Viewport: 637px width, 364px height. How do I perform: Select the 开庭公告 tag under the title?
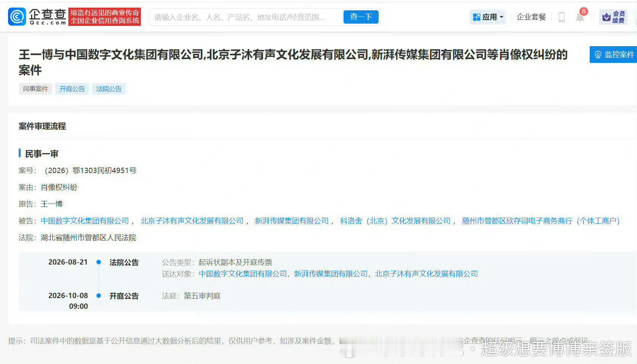(x=72, y=89)
